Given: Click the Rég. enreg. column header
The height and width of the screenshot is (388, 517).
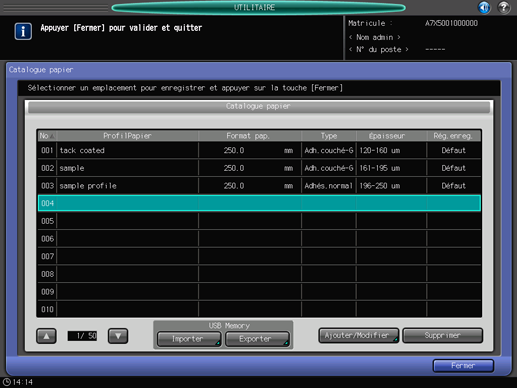Looking at the screenshot, I should coord(454,136).
